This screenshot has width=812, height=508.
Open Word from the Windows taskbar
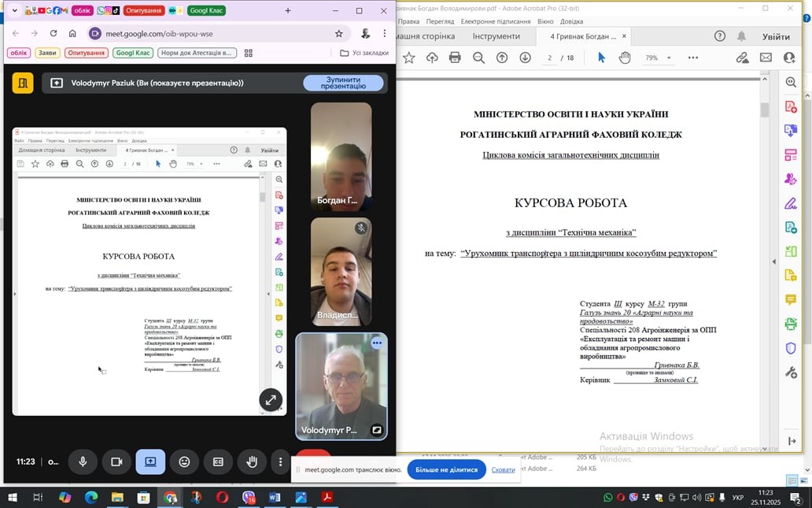(275, 498)
